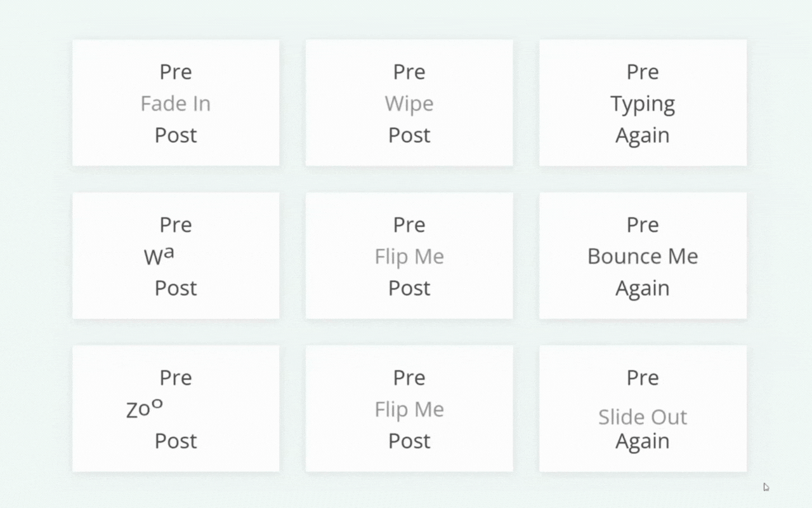The width and height of the screenshot is (812, 508).
Task: Click the Bounce Me text
Action: [643, 256]
